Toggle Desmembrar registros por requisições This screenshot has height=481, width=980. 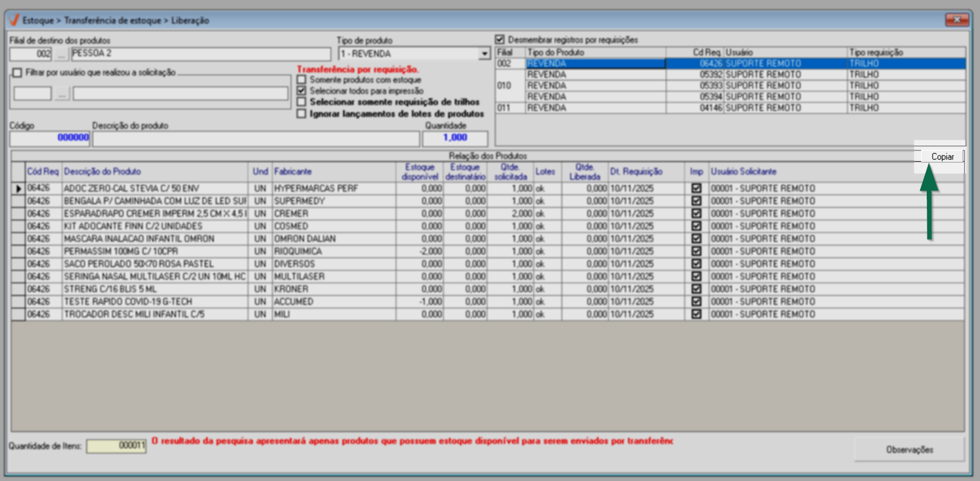point(500,40)
